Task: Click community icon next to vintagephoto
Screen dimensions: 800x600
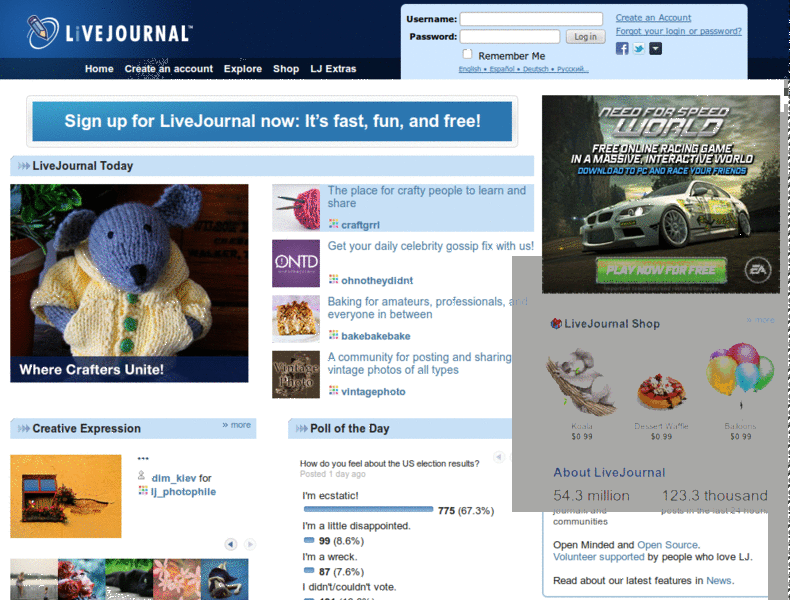Action: click(x=334, y=390)
